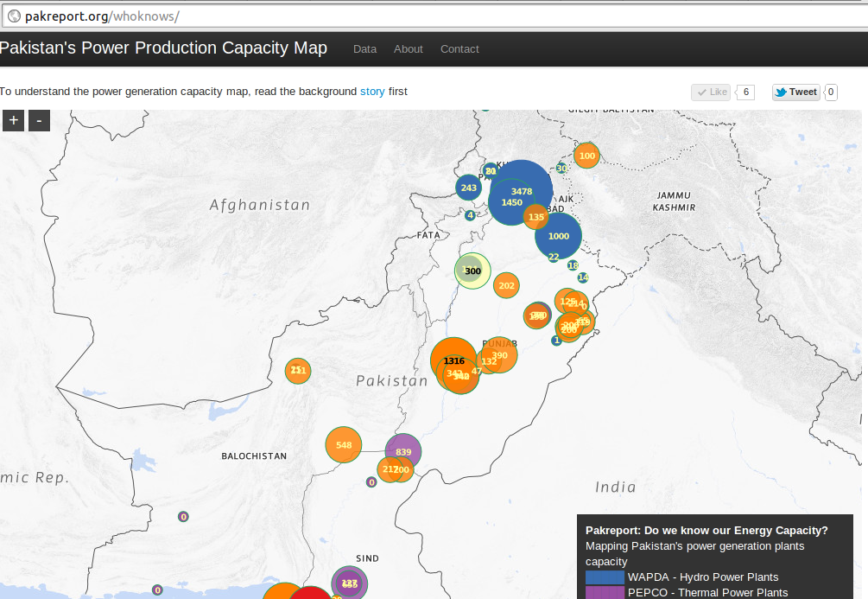The image size is (868, 599).
Task: Select the orange 132 plant marker
Action: pyautogui.click(x=489, y=361)
